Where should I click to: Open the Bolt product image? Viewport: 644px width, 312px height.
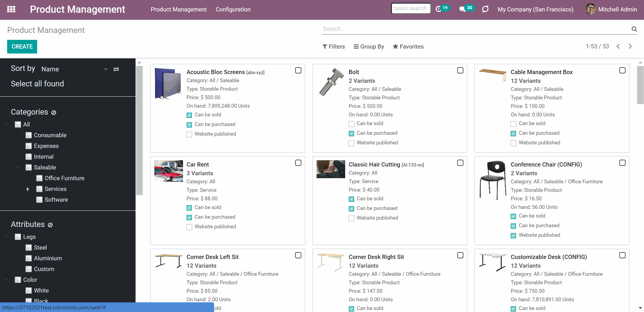click(331, 82)
